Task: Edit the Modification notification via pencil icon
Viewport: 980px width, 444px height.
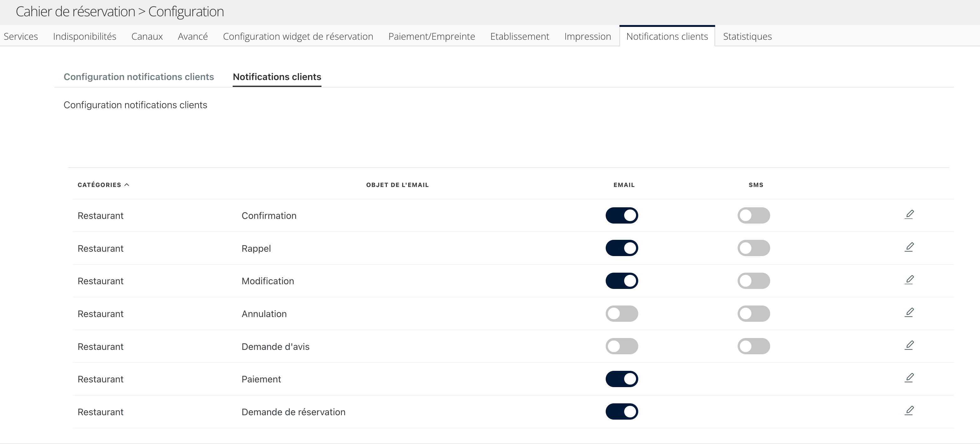Action: [909, 280]
